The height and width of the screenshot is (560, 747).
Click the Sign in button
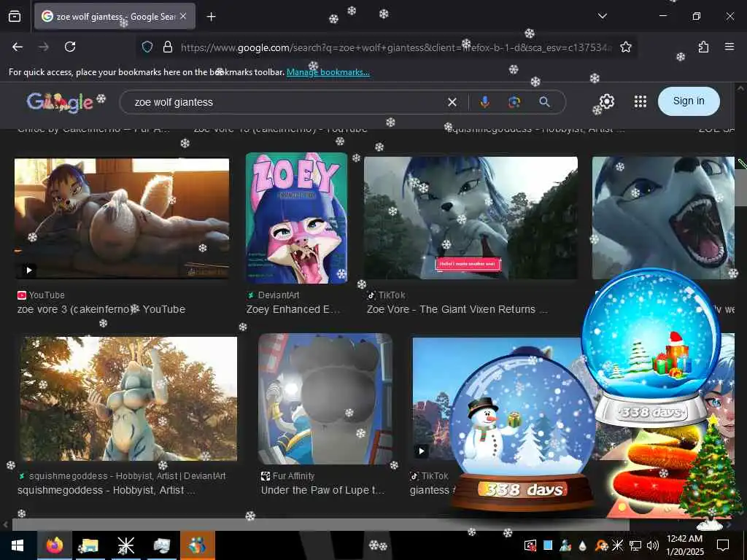689,101
